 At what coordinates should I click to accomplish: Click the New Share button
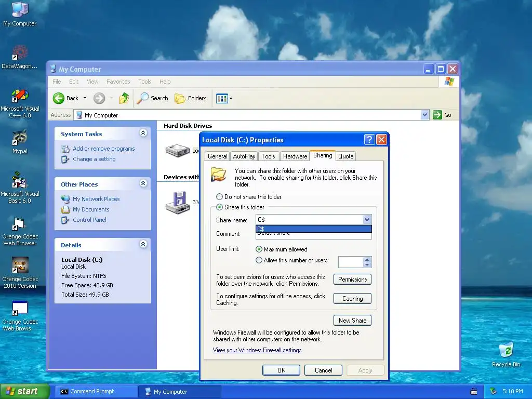coord(353,320)
